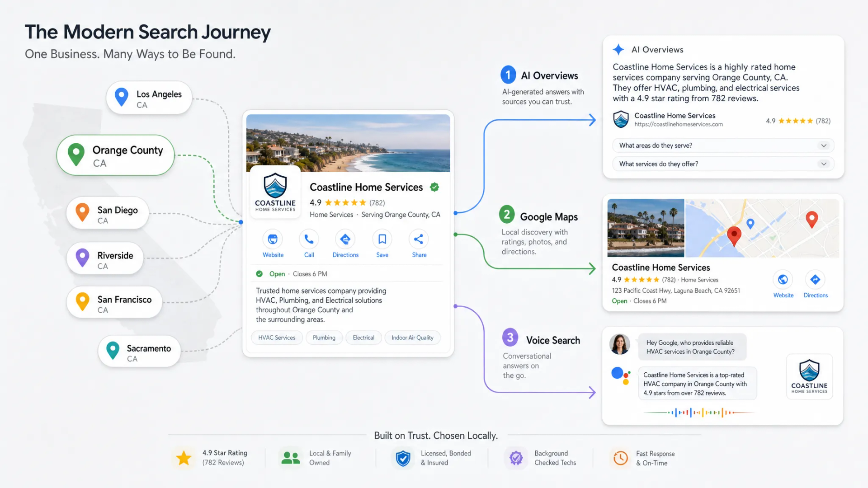
Task: Click the green verified badge beside Coastline Home Services
Action: [x=434, y=187]
